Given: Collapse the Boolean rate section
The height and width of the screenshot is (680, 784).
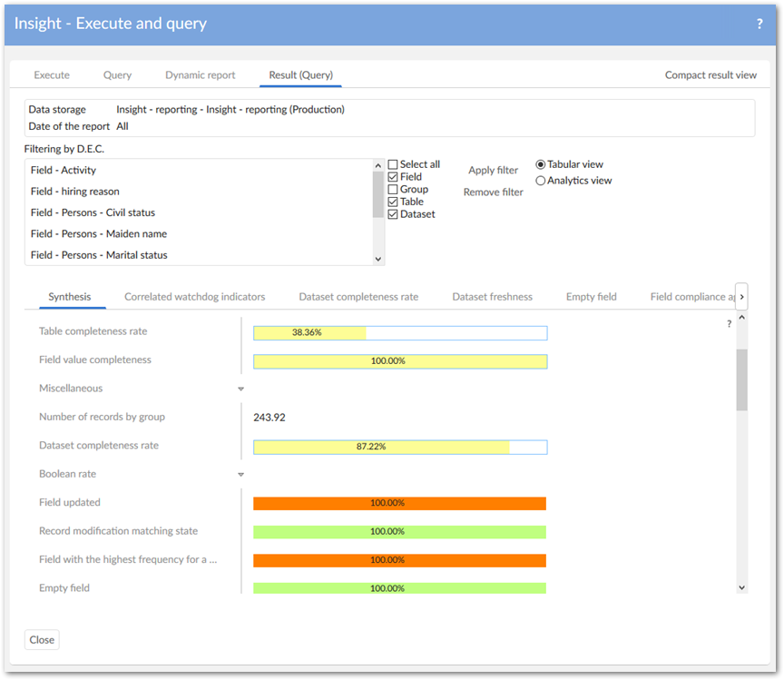Looking at the screenshot, I should coord(240,475).
